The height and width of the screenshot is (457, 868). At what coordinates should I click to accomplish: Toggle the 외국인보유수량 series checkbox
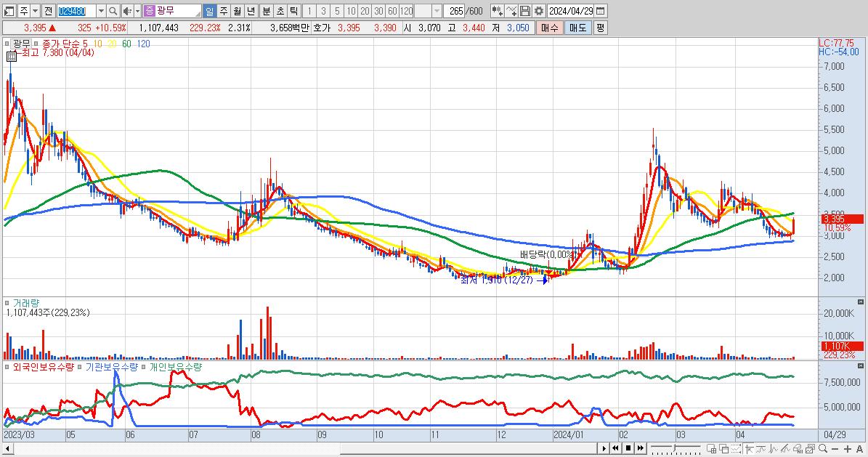point(7,367)
